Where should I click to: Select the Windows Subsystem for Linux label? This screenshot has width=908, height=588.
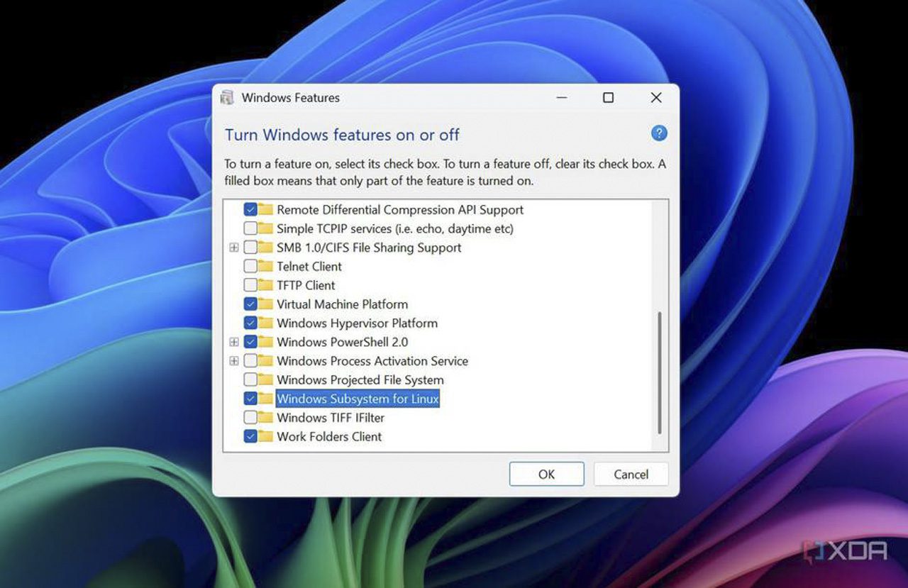tap(358, 399)
